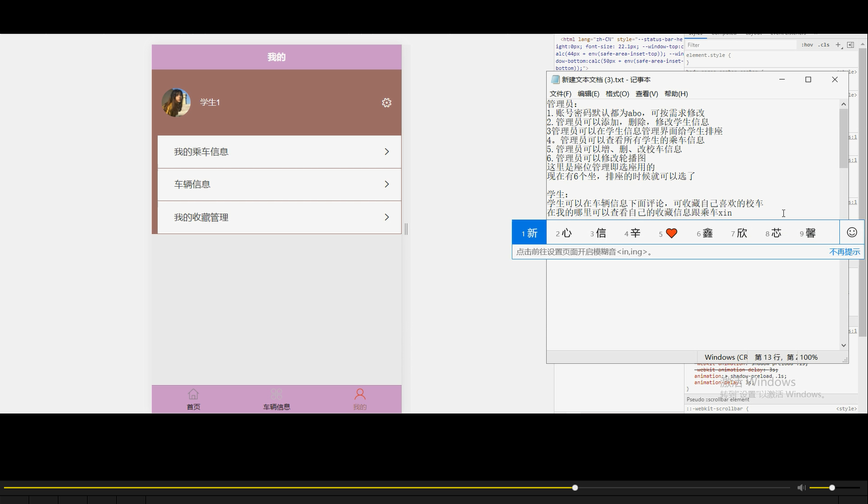Screen dimensions: 868x504
Task: Open chevron on 我的乘车信息 row
Action: coord(386,152)
